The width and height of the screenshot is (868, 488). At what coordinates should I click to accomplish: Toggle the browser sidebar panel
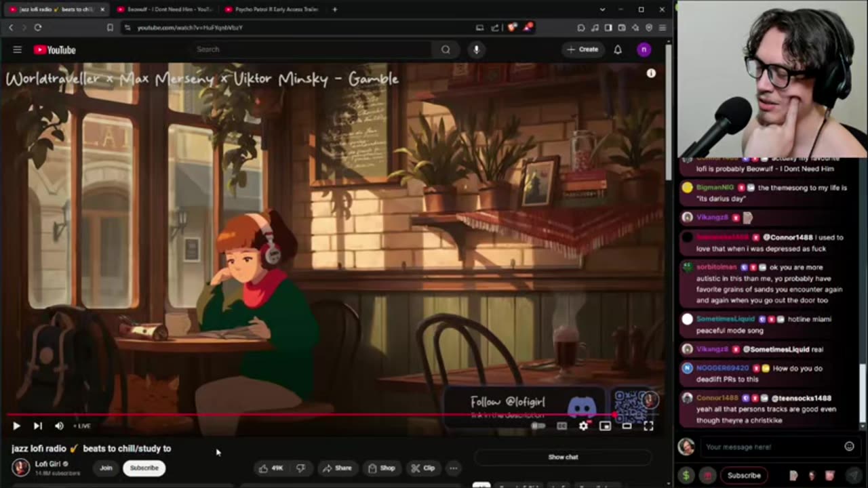(x=608, y=28)
